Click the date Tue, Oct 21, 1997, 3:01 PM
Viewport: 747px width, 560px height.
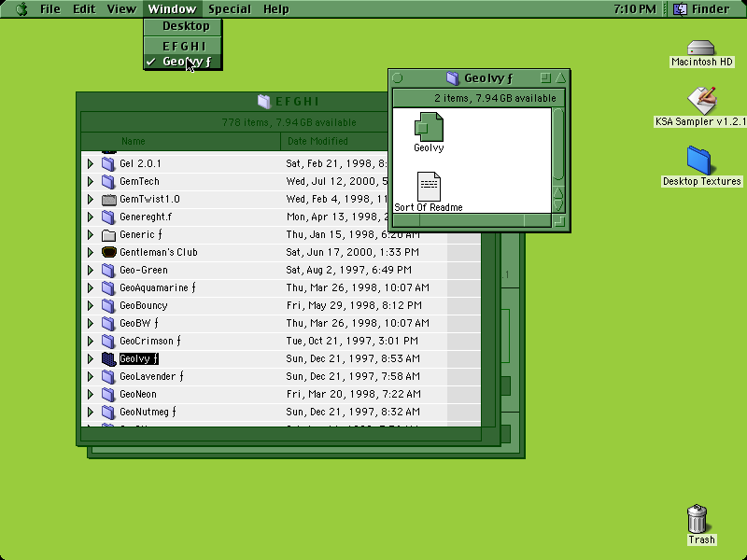pos(352,341)
